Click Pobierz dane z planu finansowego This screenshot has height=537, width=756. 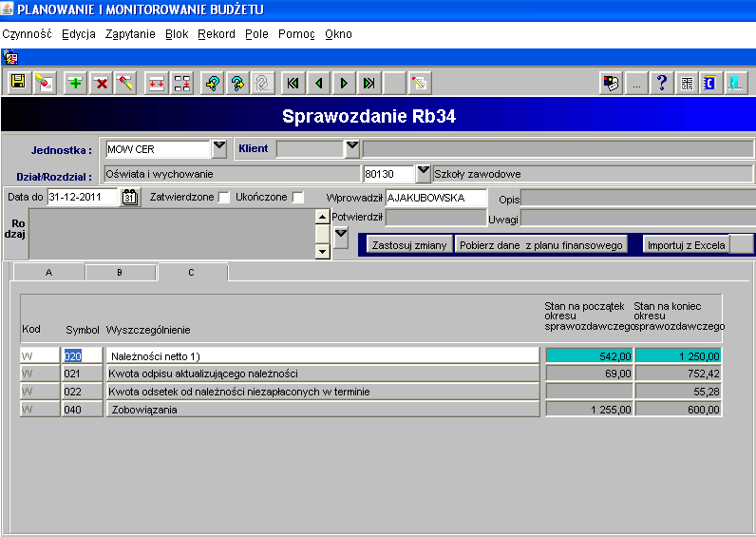(541, 245)
